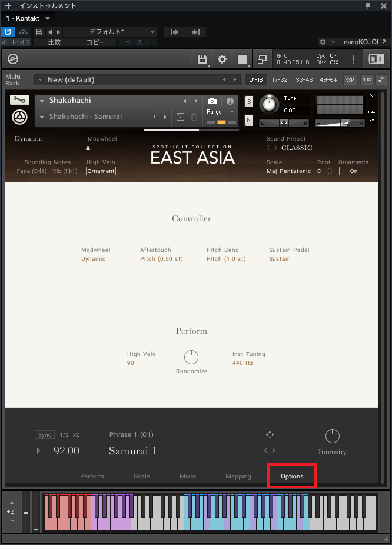The width and height of the screenshot is (392, 545).
Task: Toggle the KSP master script button
Action: tap(349, 79)
